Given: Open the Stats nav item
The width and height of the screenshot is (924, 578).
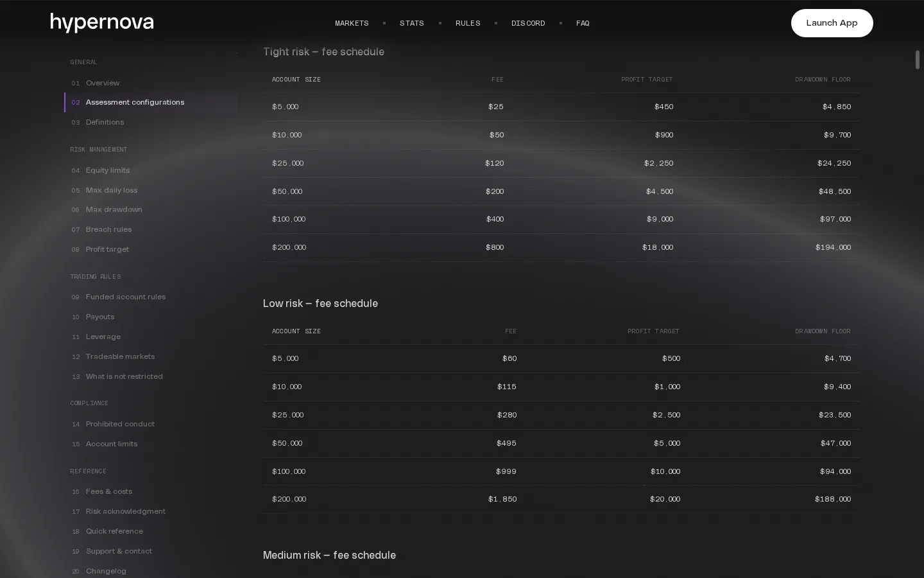Looking at the screenshot, I should (412, 23).
